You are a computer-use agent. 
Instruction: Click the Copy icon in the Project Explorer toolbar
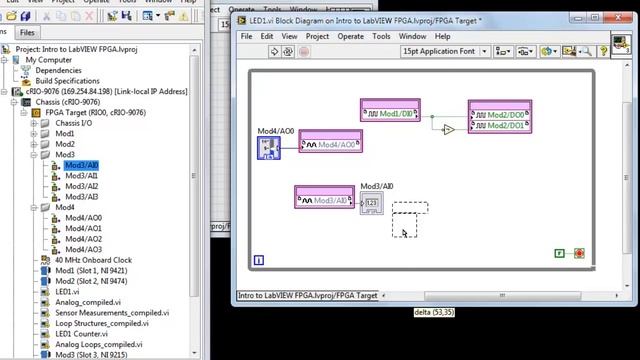point(61,16)
